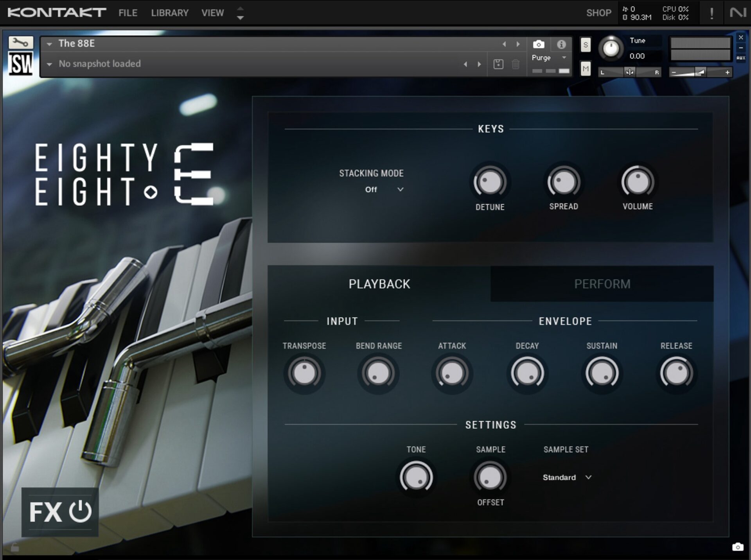Expand the Purge dropdown menu
The height and width of the screenshot is (560, 751).
coord(564,57)
